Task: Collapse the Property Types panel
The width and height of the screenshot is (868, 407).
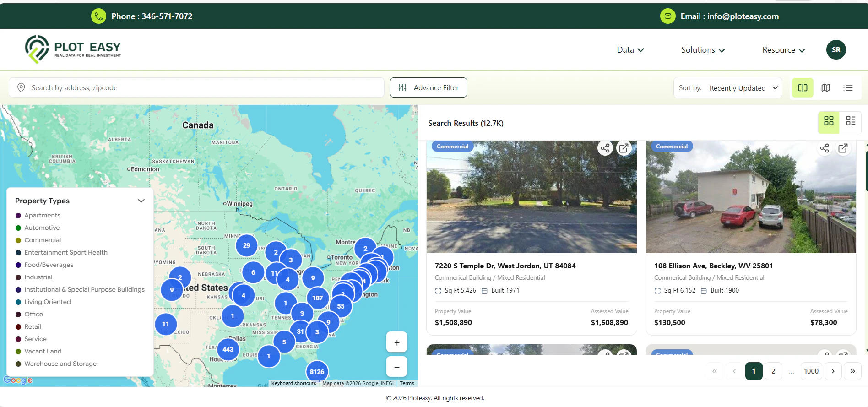Action: pyautogui.click(x=141, y=201)
